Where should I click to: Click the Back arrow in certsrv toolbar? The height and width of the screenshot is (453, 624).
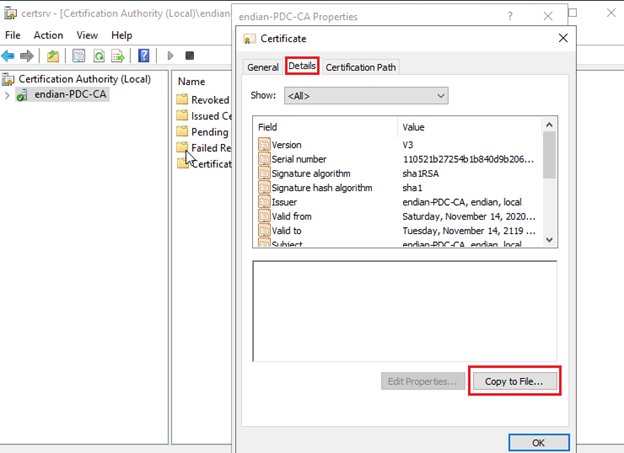pyautogui.click(x=8, y=56)
